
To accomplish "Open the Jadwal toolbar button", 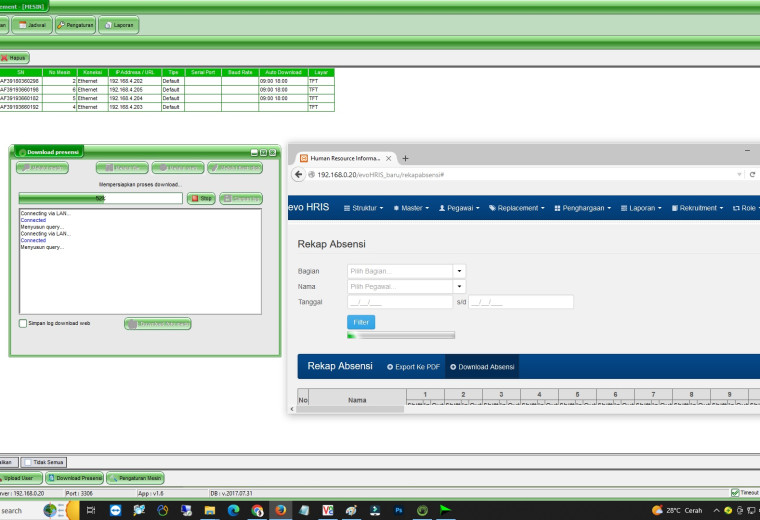I will [32, 25].
